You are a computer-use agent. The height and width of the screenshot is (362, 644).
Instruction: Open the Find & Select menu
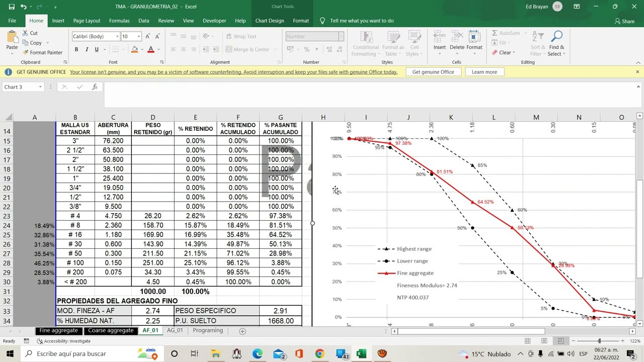tap(556, 44)
